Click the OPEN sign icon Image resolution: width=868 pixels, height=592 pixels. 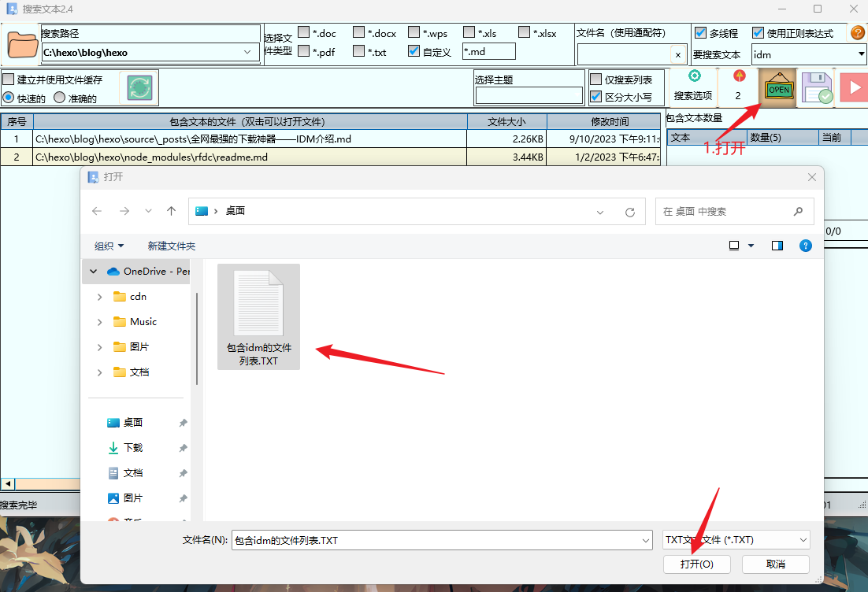pyautogui.click(x=778, y=87)
